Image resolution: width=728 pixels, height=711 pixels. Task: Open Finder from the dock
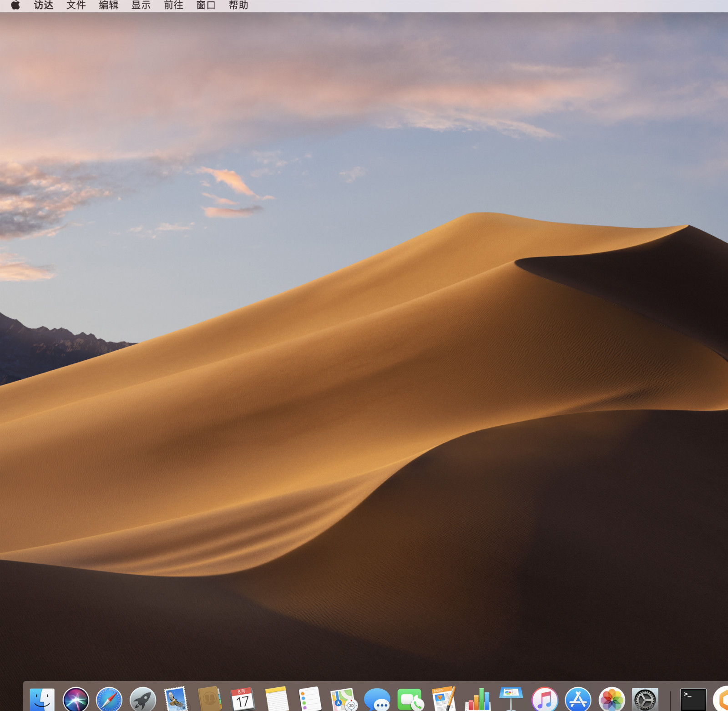42,699
